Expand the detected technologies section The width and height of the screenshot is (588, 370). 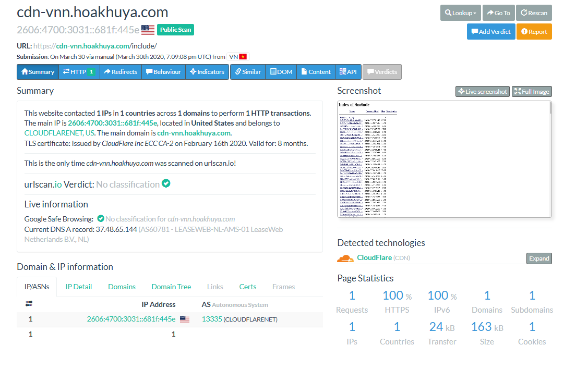(x=538, y=258)
